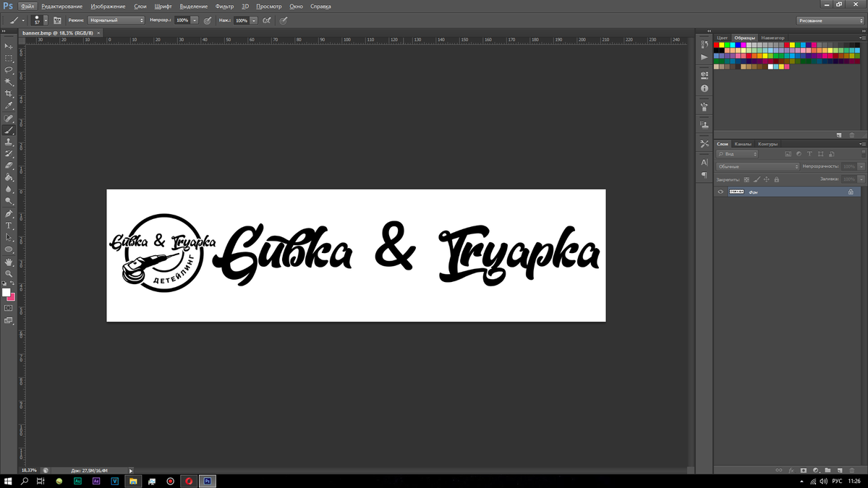Screen dimensions: 868x488
Task: Toggle tablet pressure for size
Action: click(284, 20)
